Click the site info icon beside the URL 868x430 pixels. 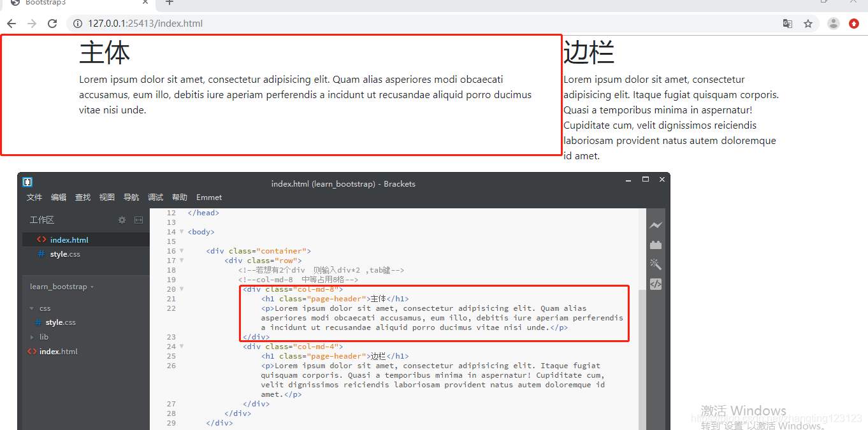tap(78, 24)
